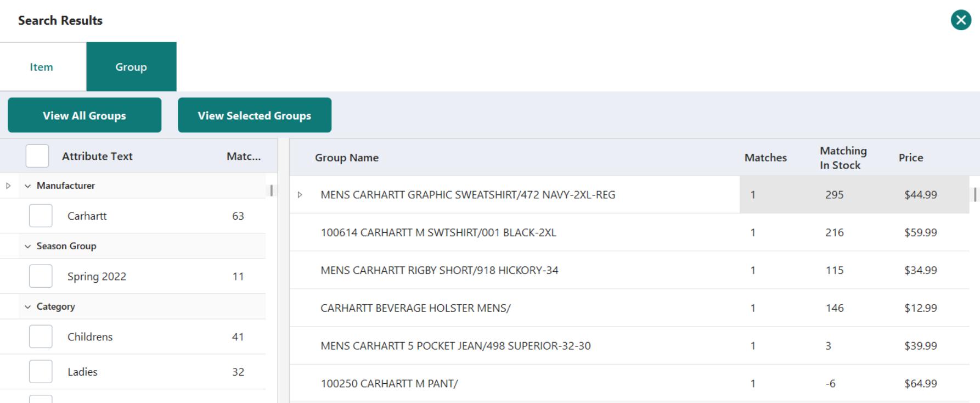
Task: Switch to the Item tab
Action: click(42, 67)
